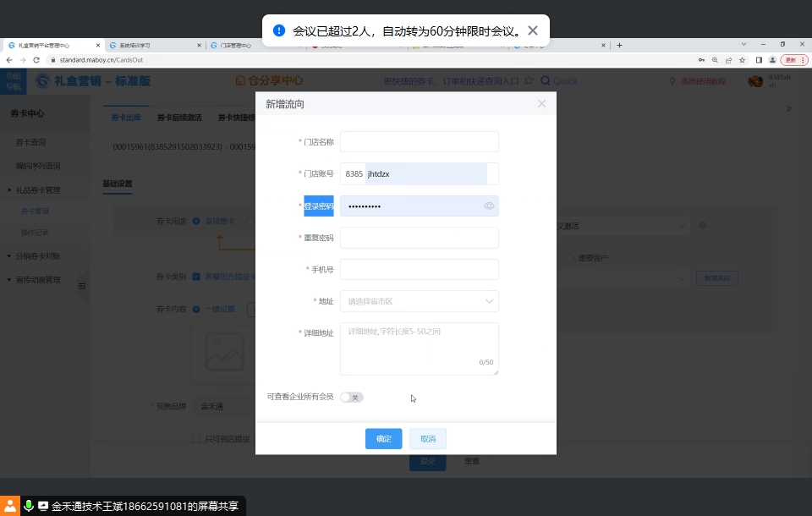Click the browser back arrow

click(x=9, y=60)
